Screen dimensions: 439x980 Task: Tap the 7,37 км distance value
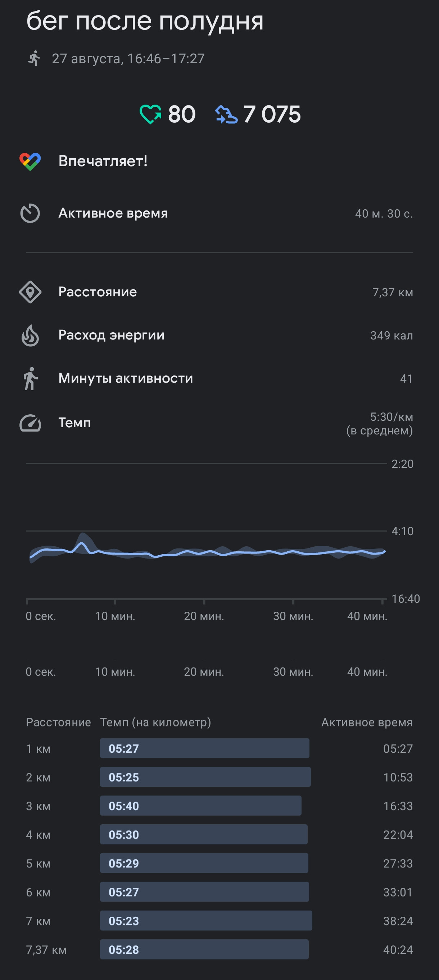pos(393,292)
